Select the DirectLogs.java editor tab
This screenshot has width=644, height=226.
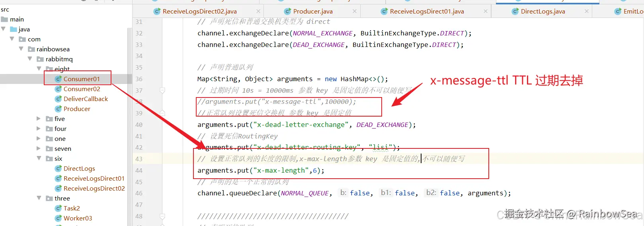(x=543, y=12)
